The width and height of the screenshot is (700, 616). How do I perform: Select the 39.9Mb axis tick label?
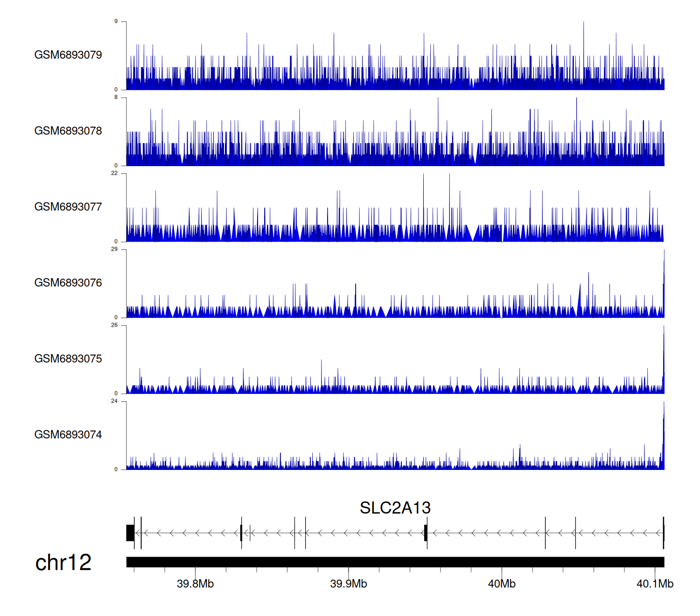348,584
